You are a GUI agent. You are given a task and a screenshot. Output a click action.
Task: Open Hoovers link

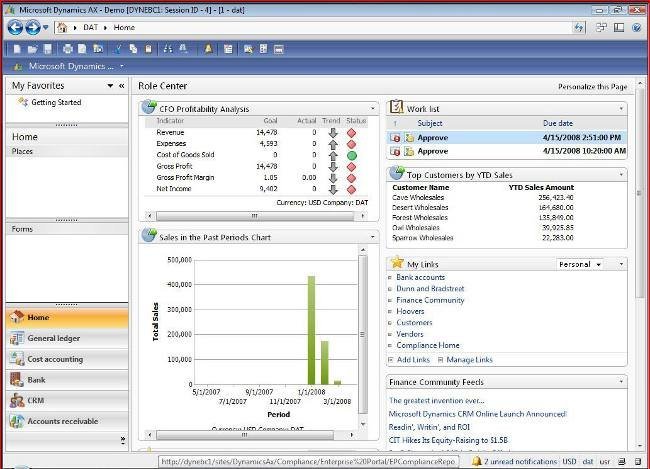[x=410, y=311]
